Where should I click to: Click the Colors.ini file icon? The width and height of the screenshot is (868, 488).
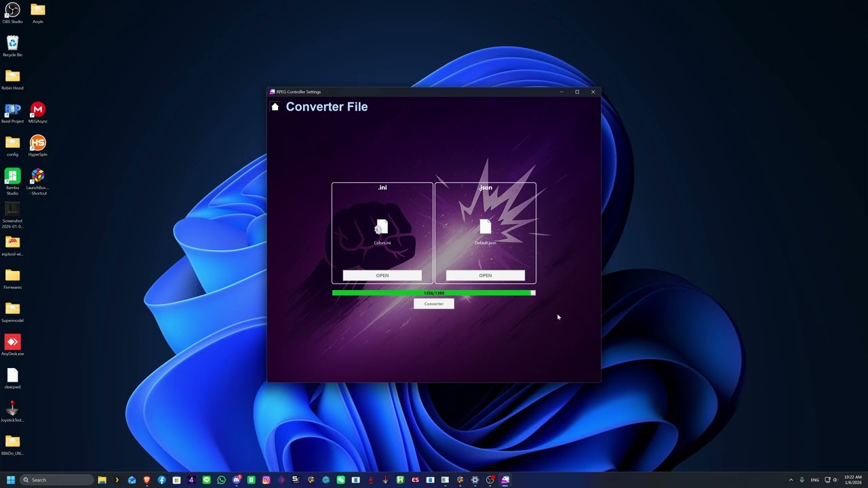[x=382, y=227]
